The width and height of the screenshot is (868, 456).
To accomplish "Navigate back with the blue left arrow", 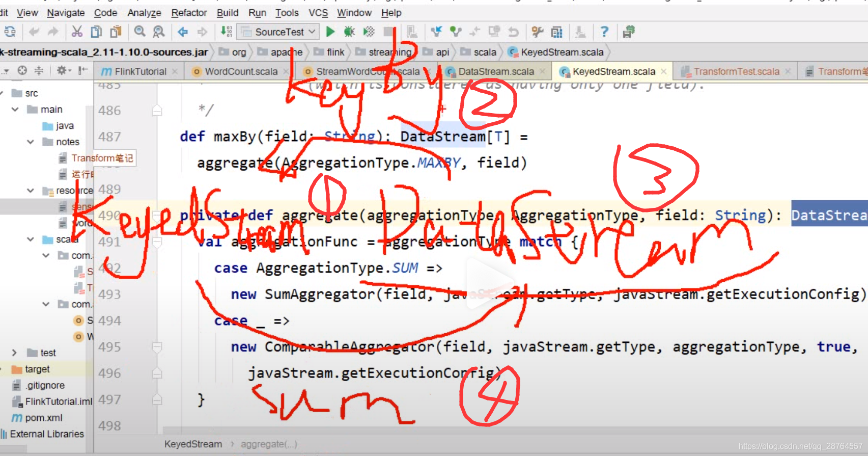I will [183, 32].
